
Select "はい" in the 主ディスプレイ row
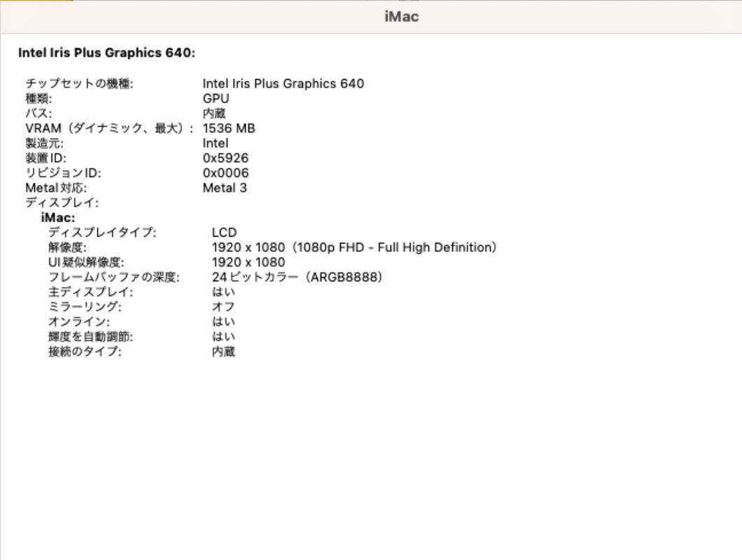[x=223, y=293]
